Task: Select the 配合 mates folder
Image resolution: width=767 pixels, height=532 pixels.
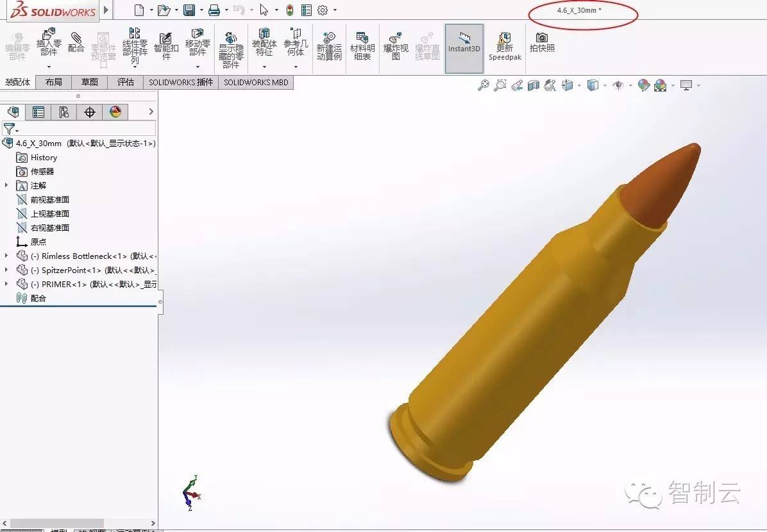Action: (31, 298)
